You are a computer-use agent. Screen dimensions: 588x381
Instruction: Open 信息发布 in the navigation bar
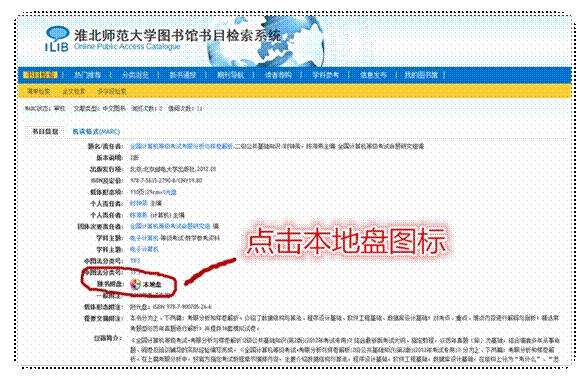tap(374, 75)
